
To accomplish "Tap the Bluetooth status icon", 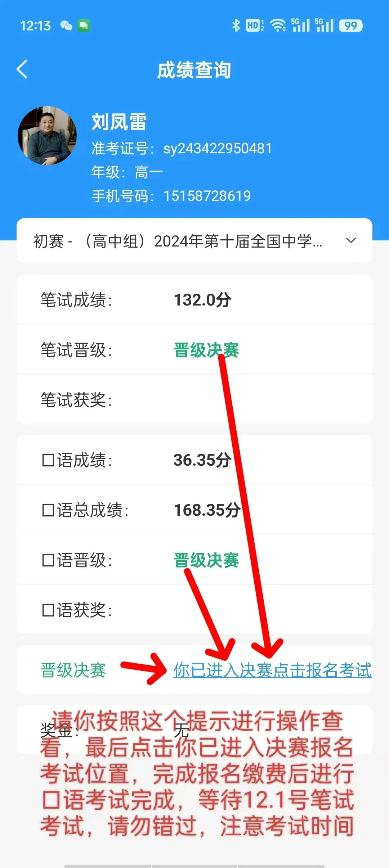I will pos(236,25).
